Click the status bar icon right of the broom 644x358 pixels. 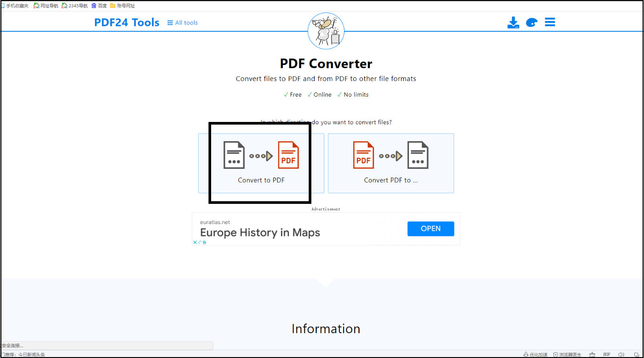coord(607,354)
